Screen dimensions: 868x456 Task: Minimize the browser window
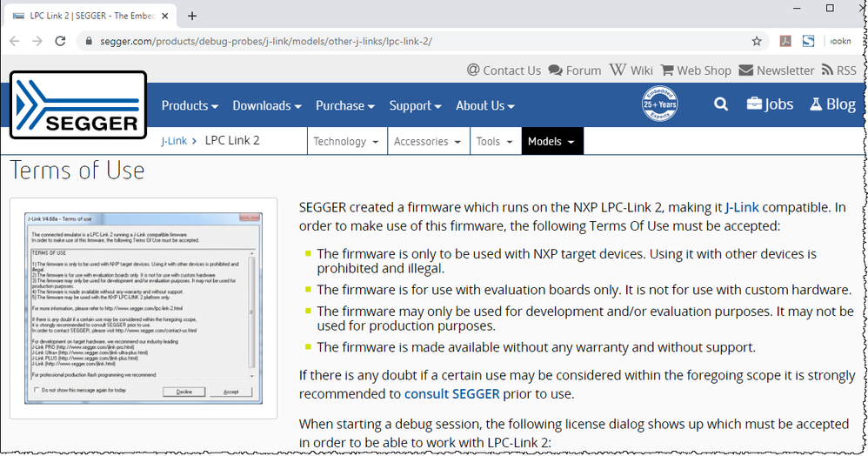(798, 8)
